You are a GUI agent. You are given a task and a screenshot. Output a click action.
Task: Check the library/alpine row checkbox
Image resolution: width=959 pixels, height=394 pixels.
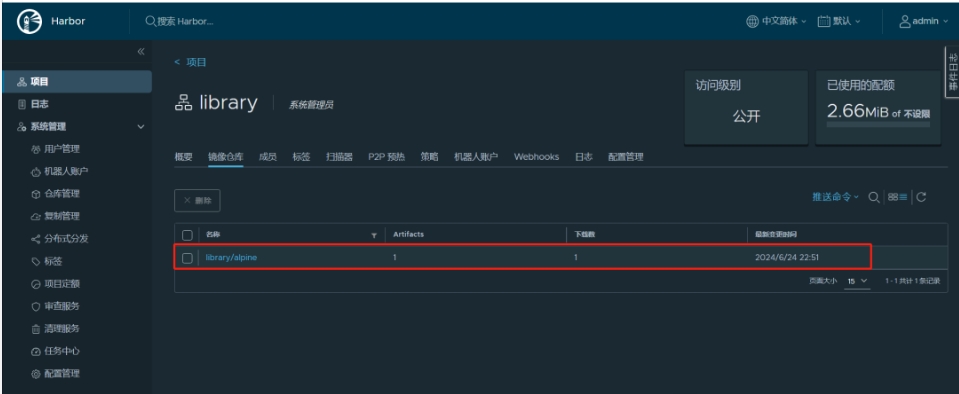point(188,258)
